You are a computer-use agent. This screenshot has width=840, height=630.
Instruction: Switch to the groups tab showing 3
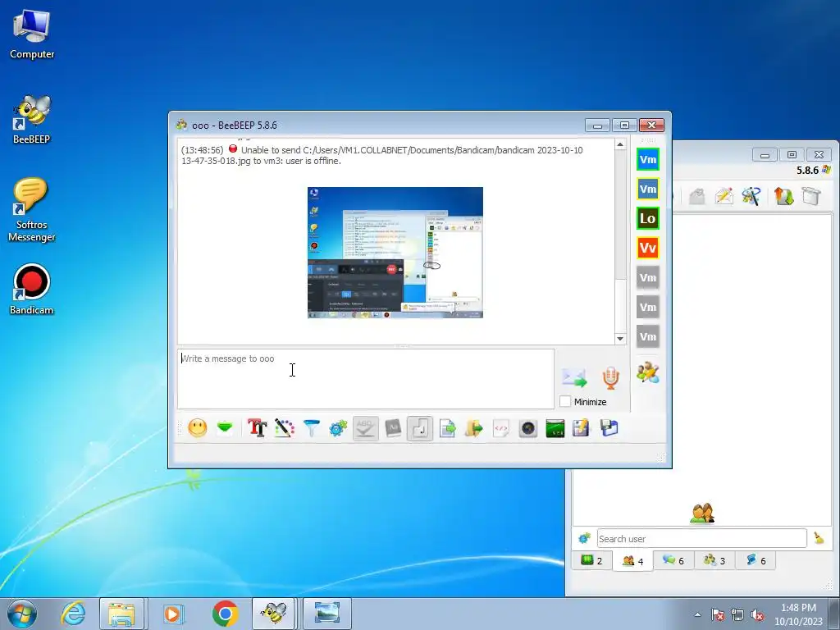click(714, 561)
